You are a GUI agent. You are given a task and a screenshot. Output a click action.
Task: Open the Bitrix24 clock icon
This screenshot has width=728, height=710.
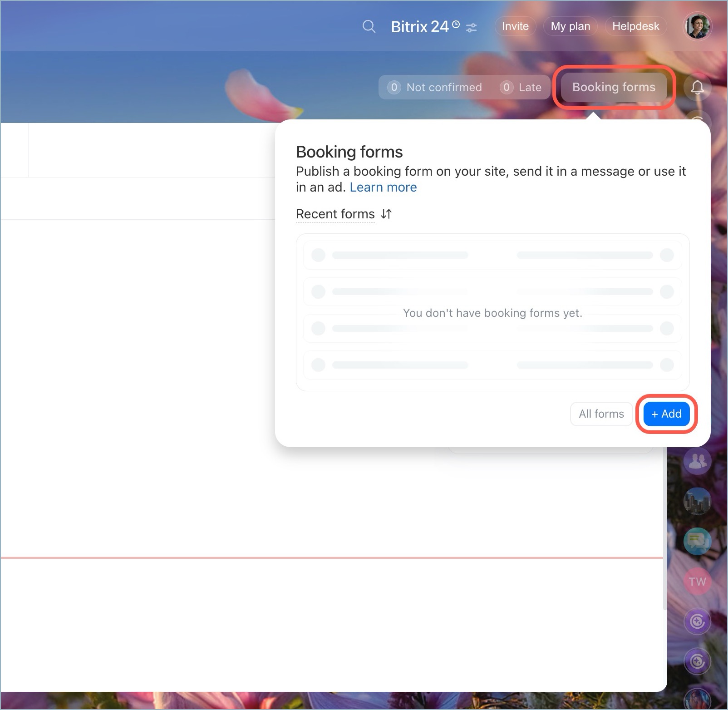(456, 25)
